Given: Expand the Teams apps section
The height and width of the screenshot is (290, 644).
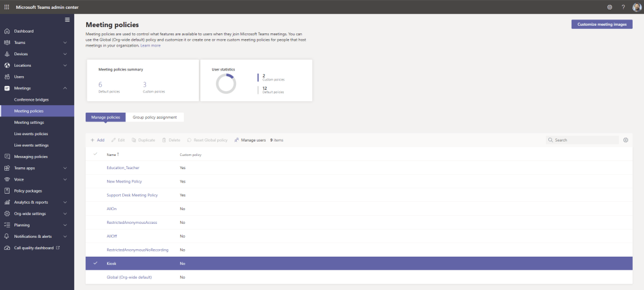Looking at the screenshot, I should click(x=65, y=168).
